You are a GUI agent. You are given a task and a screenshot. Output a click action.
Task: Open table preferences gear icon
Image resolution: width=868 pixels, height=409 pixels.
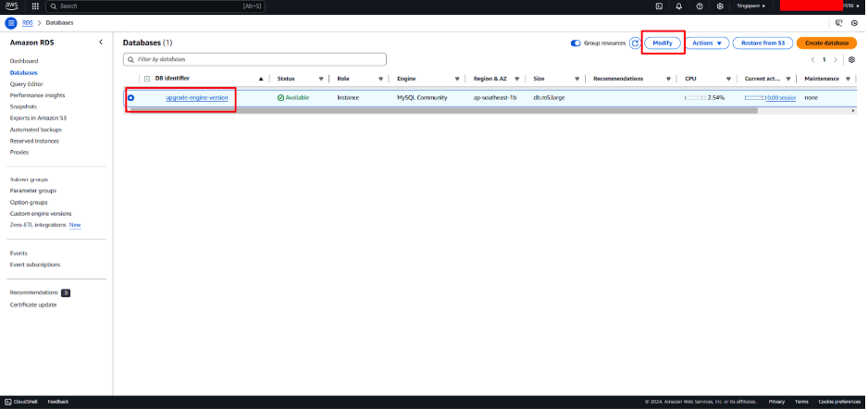point(852,60)
